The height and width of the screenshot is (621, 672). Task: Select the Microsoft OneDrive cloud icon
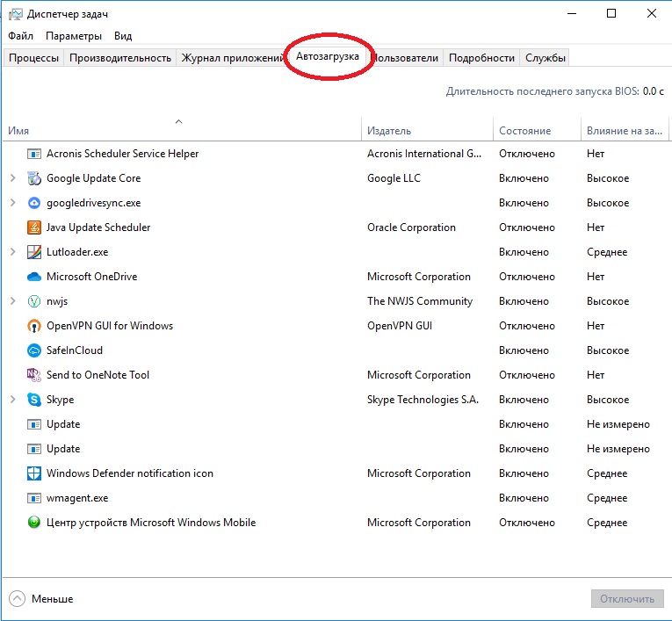[x=34, y=277]
